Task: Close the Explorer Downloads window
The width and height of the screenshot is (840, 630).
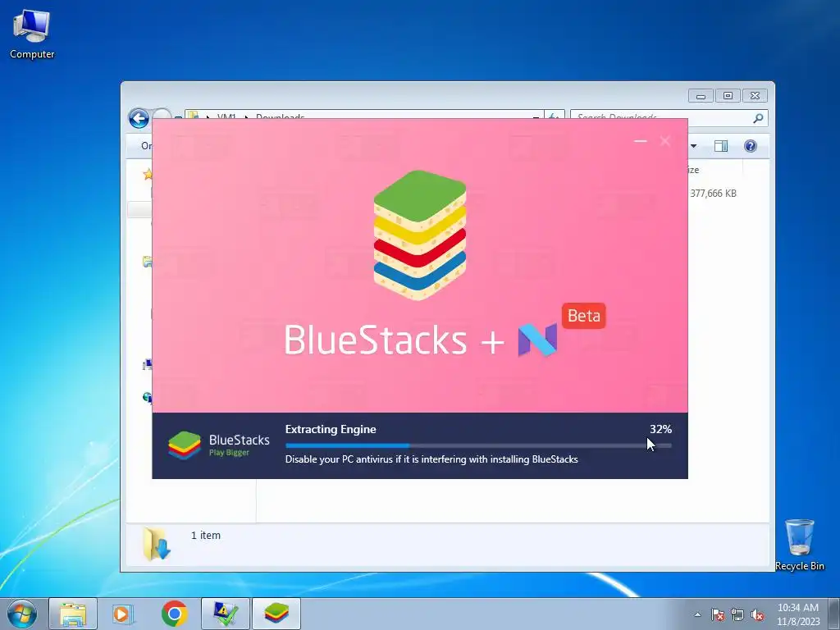Action: [755, 96]
